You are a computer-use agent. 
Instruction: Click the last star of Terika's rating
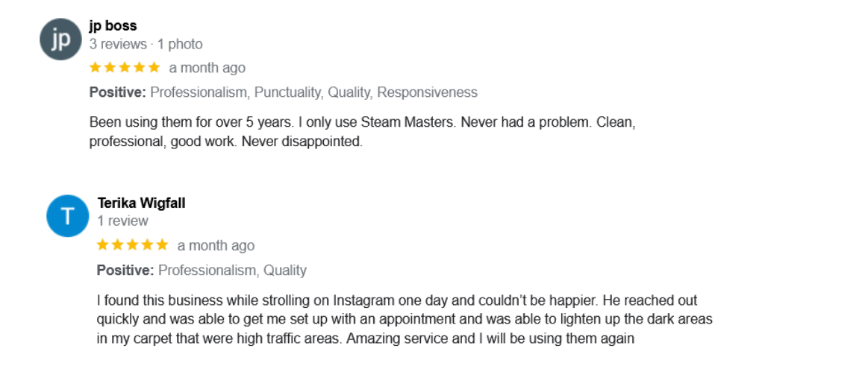pos(162,245)
